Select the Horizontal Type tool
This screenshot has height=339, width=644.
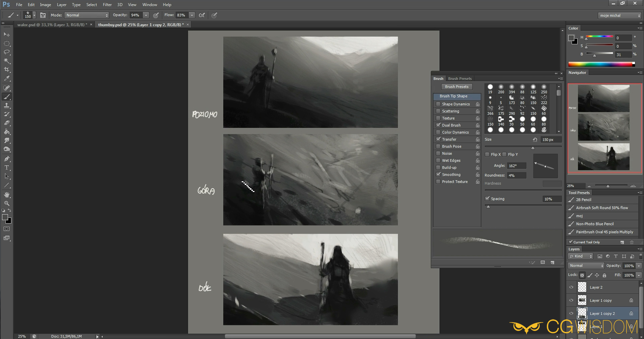click(x=7, y=167)
